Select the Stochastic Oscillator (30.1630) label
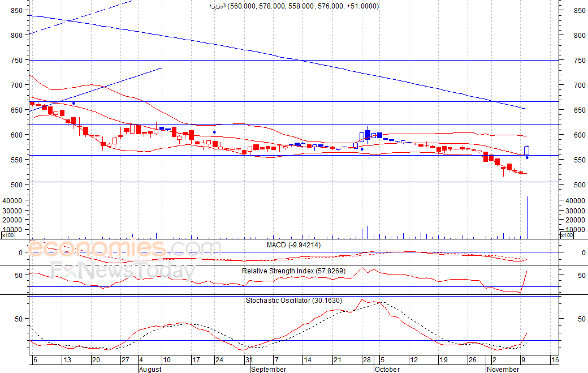 tap(294, 300)
